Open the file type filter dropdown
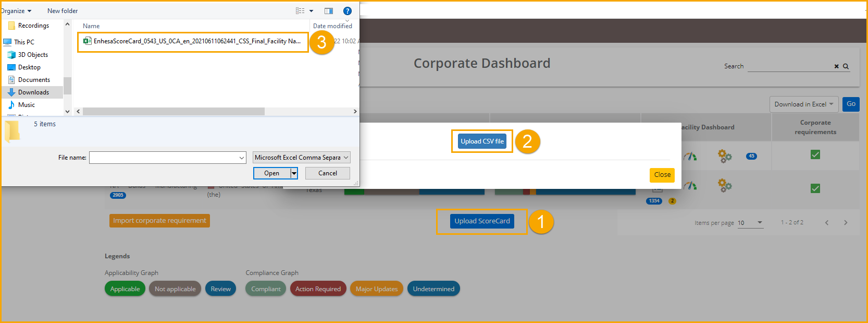Image resolution: width=868 pixels, height=323 pixels. coord(302,158)
